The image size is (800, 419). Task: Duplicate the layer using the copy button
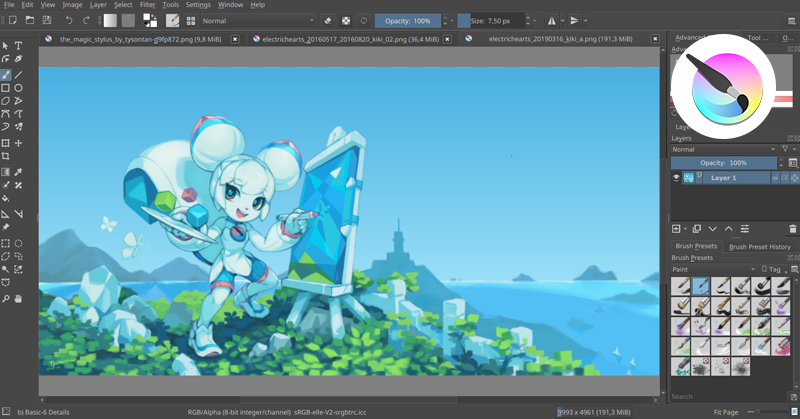point(696,229)
